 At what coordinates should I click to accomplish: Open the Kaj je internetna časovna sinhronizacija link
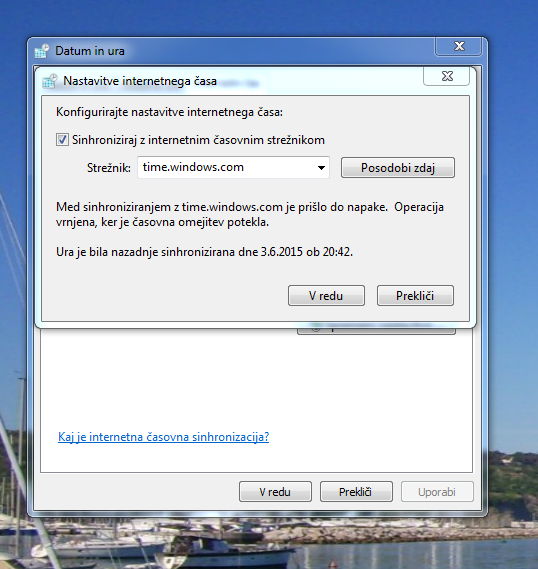(164, 437)
